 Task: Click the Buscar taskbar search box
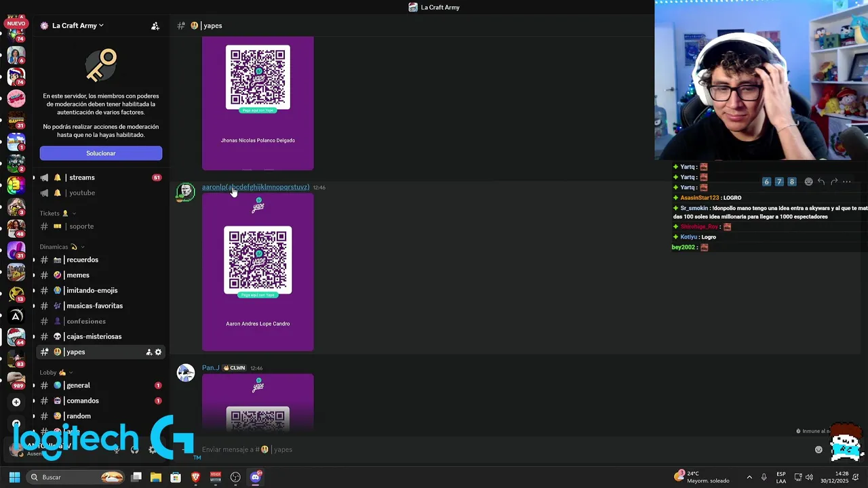pyautogui.click(x=77, y=477)
